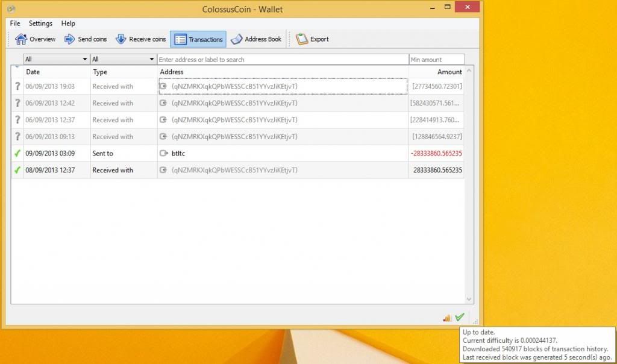Select the date 06/09/2013 12:42
Viewport: 617px width, 364px height.
50,103
